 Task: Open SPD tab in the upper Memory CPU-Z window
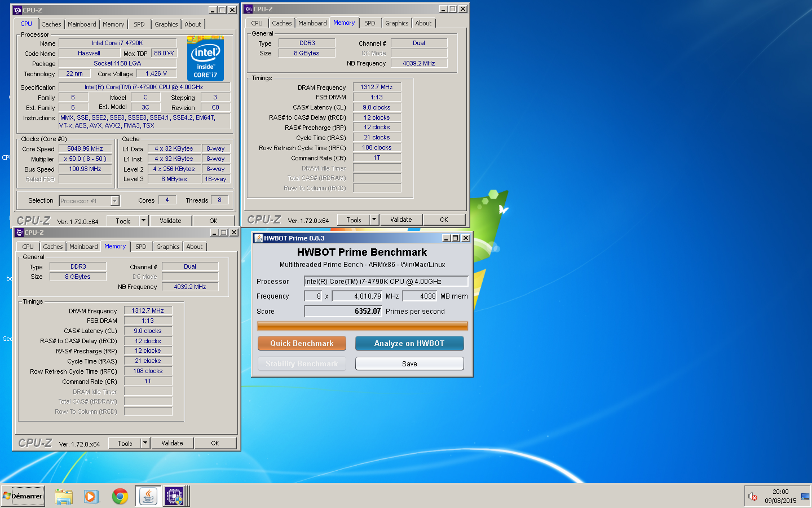coord(370,23)
